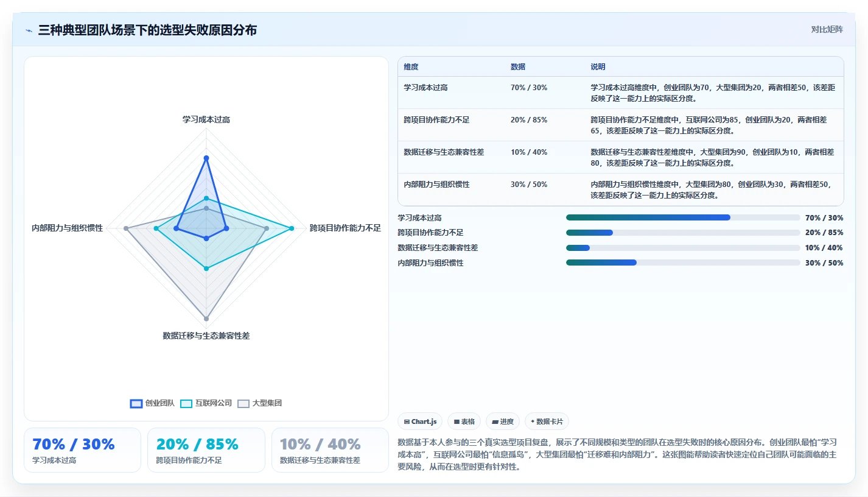868x497 pixels.
Task: Click 创业团队 data point on 学习成本过高 axis
Action: (206, 158)
